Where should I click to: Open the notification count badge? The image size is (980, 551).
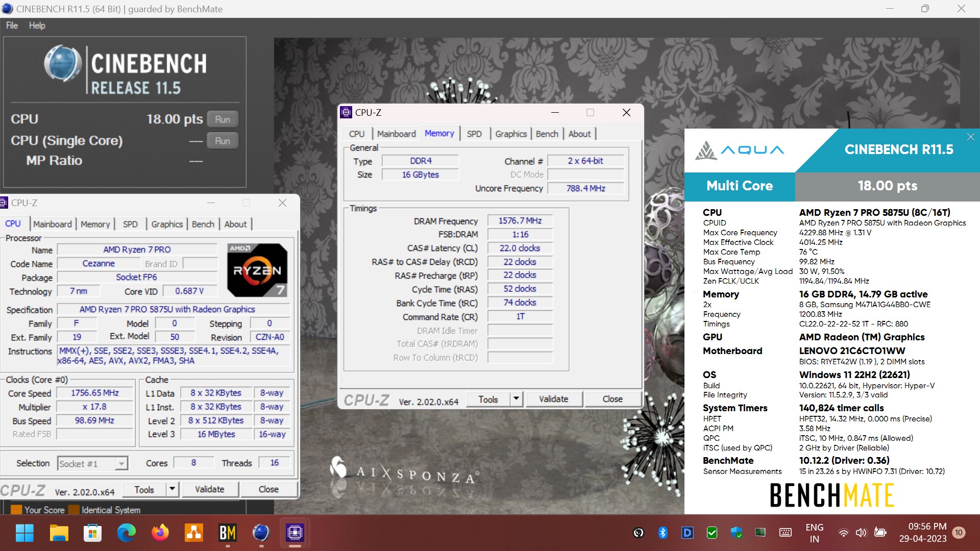[959, 533]
